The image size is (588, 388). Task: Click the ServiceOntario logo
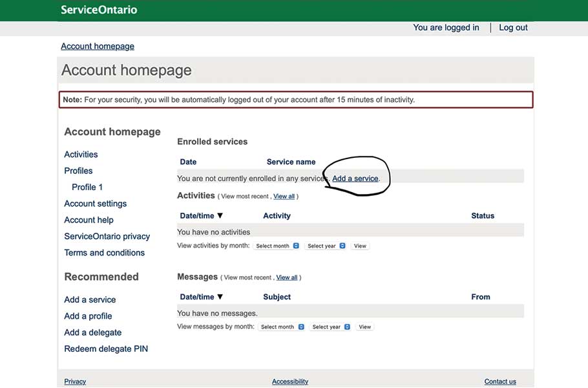tap(99, 10)
